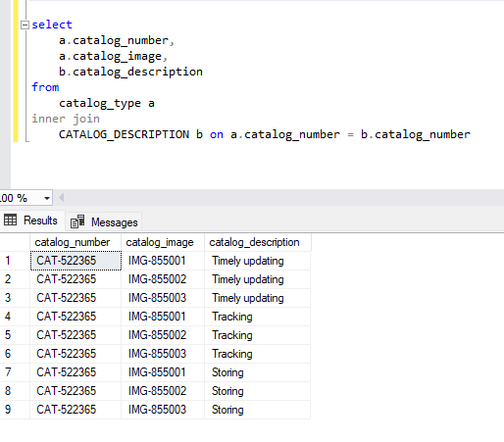Click CAT-522365 cell in row 6
Viewport: 504px width, 442px height.
(x=76, y=354)
